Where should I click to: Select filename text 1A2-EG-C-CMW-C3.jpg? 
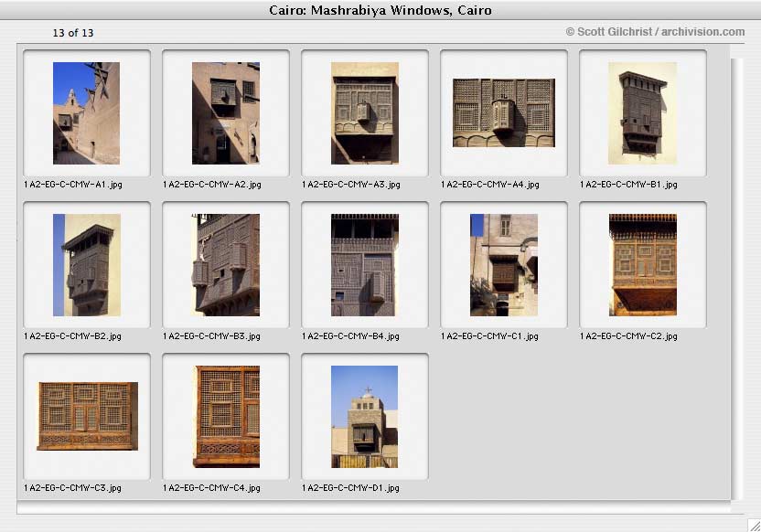pos(73,488)
